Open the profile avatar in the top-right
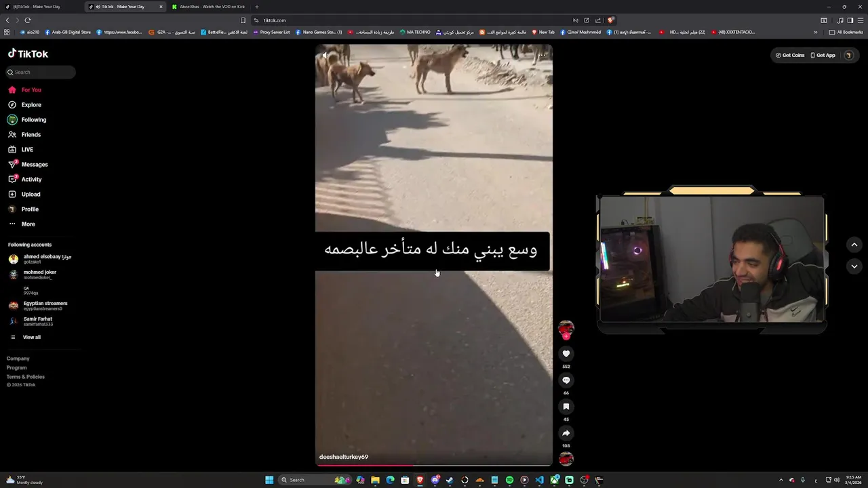This screenshot has width=868, height=488. 848,55
